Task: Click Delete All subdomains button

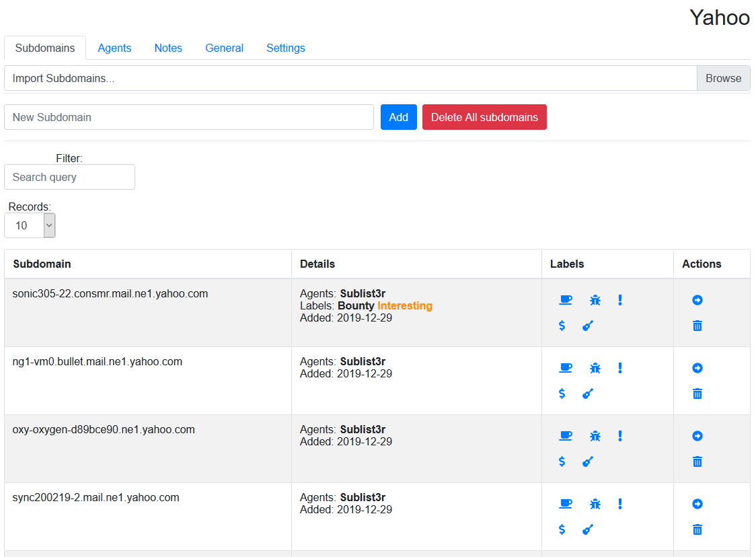Action: click(484, 117)
